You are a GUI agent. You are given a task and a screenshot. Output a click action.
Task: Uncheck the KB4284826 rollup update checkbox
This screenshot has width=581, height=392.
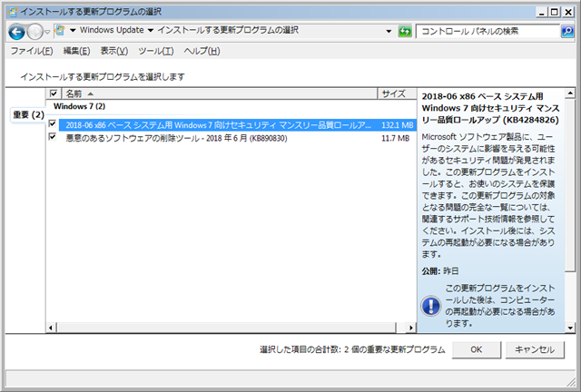[53, 123]
